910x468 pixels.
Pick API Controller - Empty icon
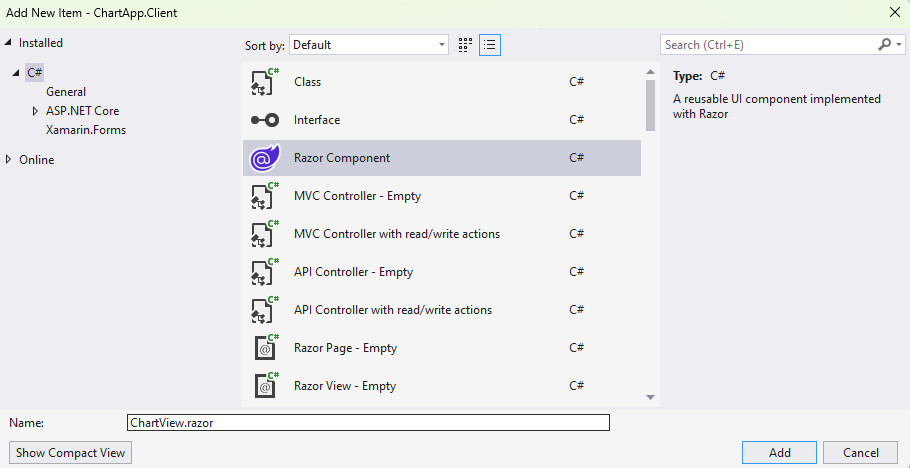pos(264,272)
